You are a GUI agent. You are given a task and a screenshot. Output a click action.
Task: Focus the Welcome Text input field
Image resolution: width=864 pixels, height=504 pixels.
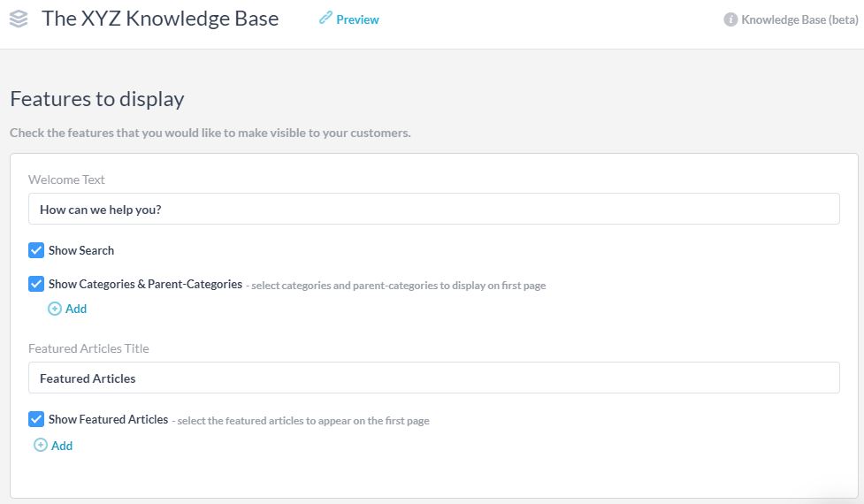[x=433, y=210]
